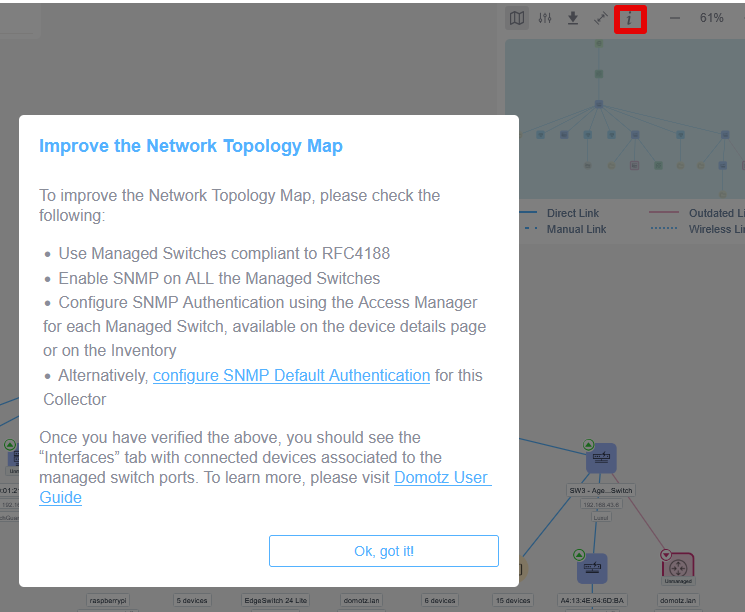Select the A4:13:4E:84:6D:BA switch node icon
The height and width of the screenshot is (612, 745).
coord(592,568)
